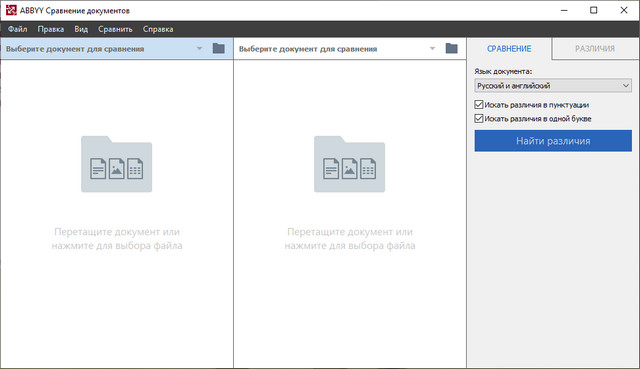
Task: Open the Вид menu
Action: [81, 29]
